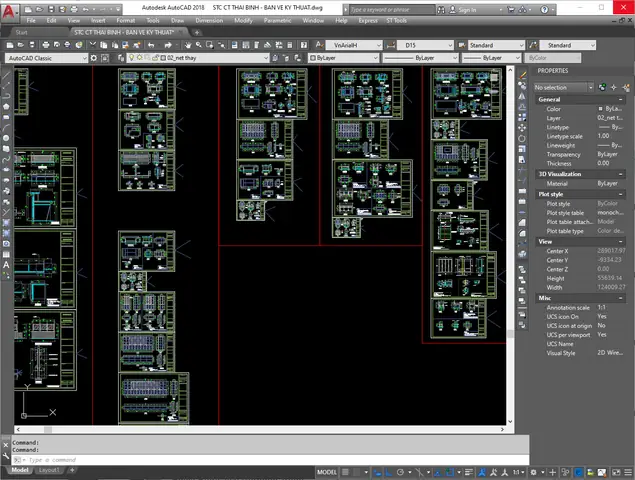Open Workspace Settings gear icon
Viewport: 635px width, 480px height.
[x=94, y=58]
